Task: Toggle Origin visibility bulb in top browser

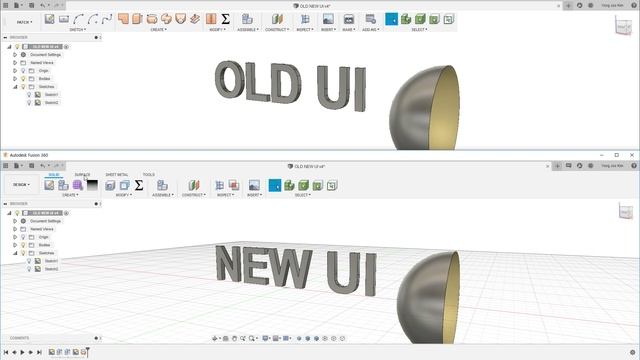Action: 23,71
